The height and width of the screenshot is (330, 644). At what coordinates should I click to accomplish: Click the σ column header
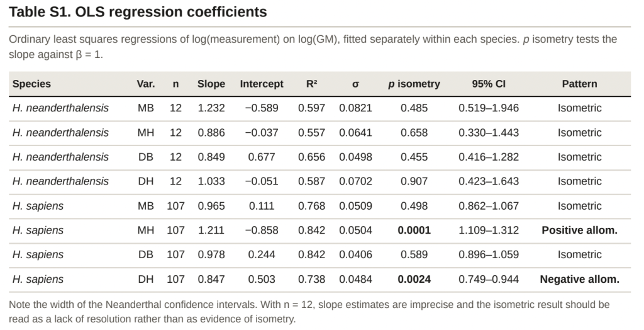point(356,84)
